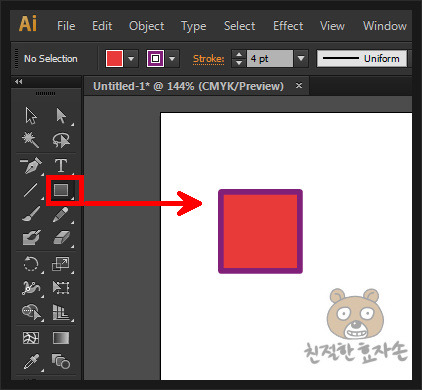The height and width of the screenshot is (390, 422).
Task: Open the Uniform variable width profile
Action: (x=362, y=59)
